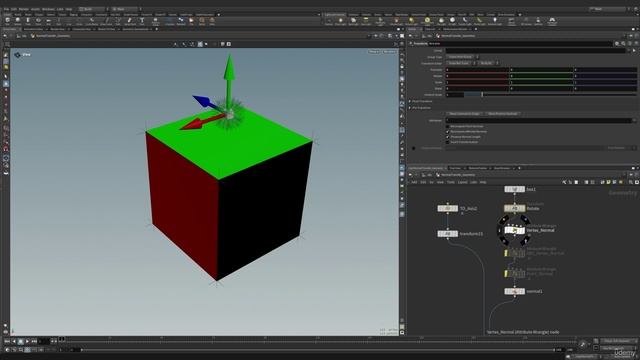Image resolution: width=640 pixels, height=360 pixels.
Task: Click Move Centroid to Origin button
Action: pos(464,114)
